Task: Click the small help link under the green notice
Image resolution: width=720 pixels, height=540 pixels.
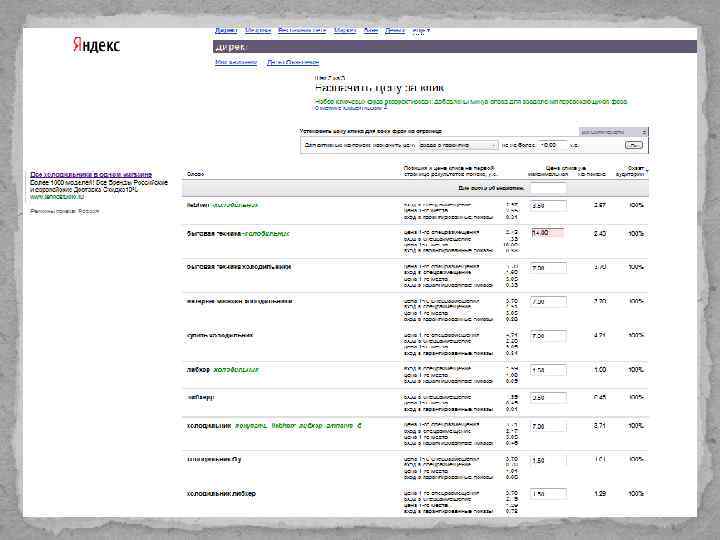Action: tap(350, 108)
